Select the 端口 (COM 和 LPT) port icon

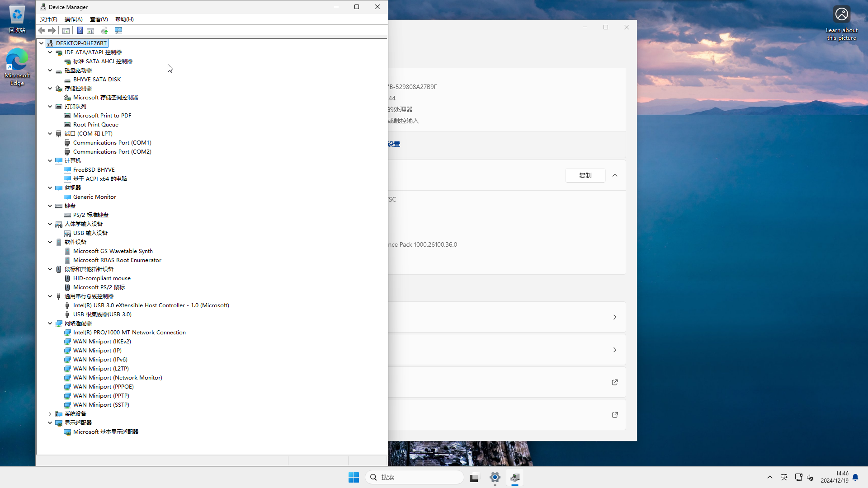pyautogui.click(x=59, y=134)
